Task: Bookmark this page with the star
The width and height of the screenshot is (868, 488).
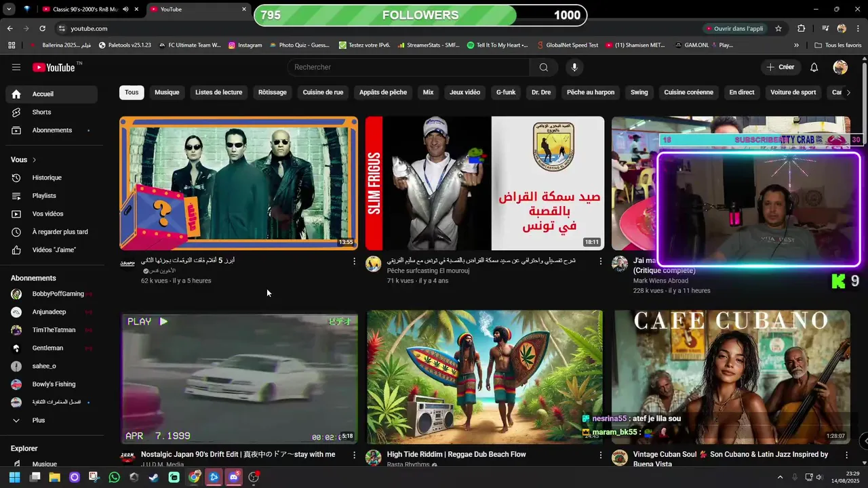Action: (778, 28)
